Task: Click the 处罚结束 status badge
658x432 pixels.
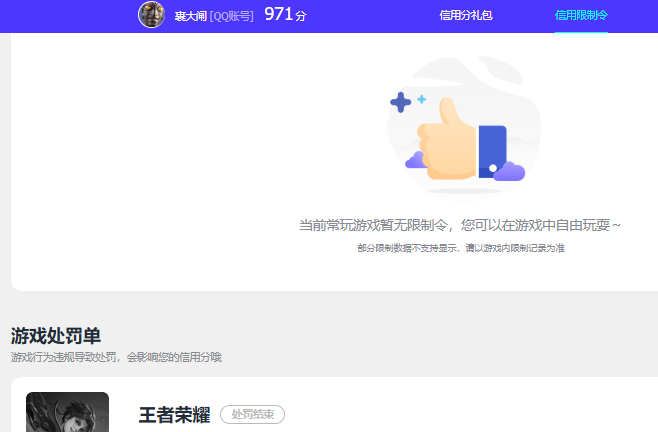Action: [x=253, y=414]
